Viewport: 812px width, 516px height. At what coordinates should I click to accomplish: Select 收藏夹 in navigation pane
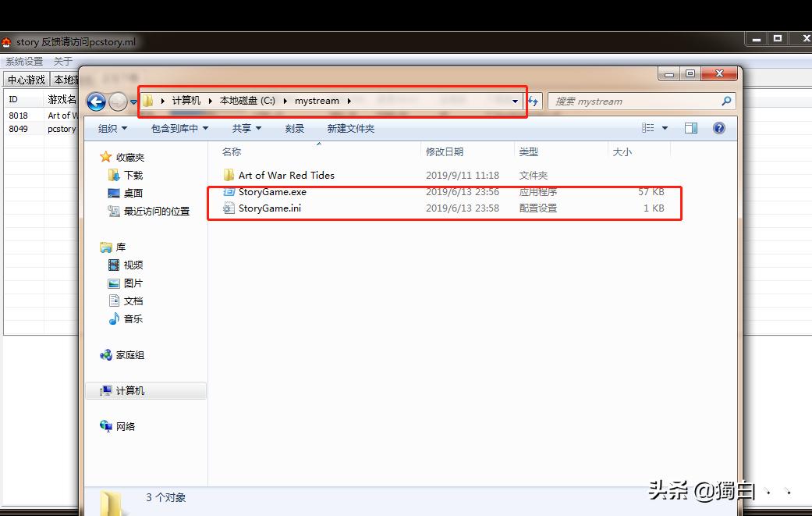pos(130,157)
